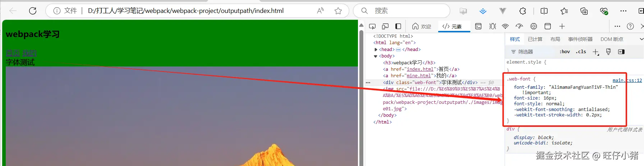Focus the 搜索 search box

point(402,11)
